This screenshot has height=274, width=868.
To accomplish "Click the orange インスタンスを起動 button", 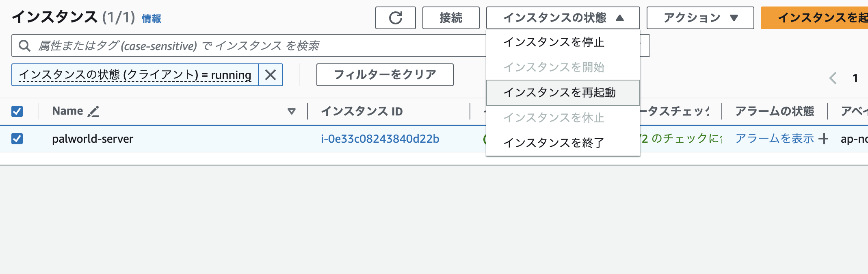I will coord(816,18).
